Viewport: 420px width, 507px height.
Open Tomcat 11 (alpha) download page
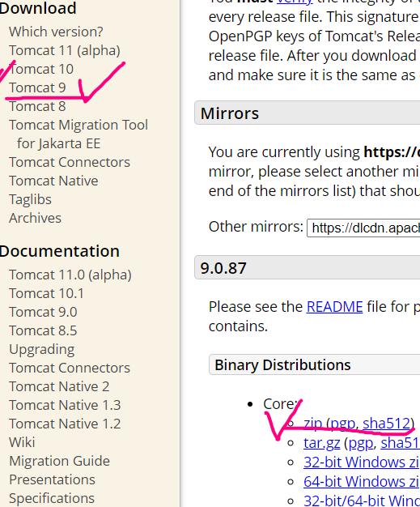pyautogui.click(x=65, y=50)
